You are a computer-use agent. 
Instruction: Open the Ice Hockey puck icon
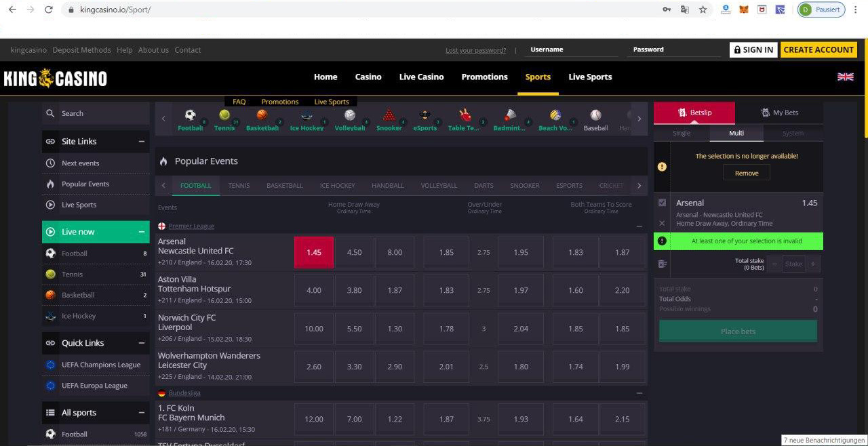pyautogui.click(x=307, y=115)
